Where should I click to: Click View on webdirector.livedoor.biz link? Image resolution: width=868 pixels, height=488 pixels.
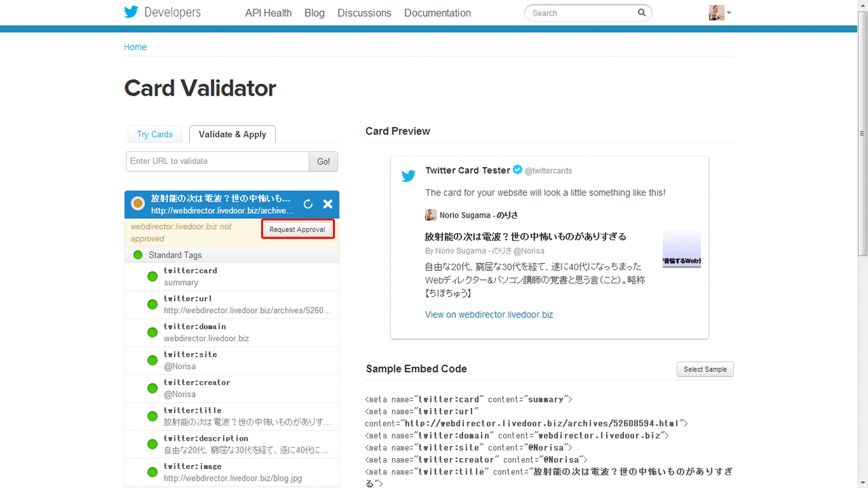pyautogui.click(x=489, y=314)
